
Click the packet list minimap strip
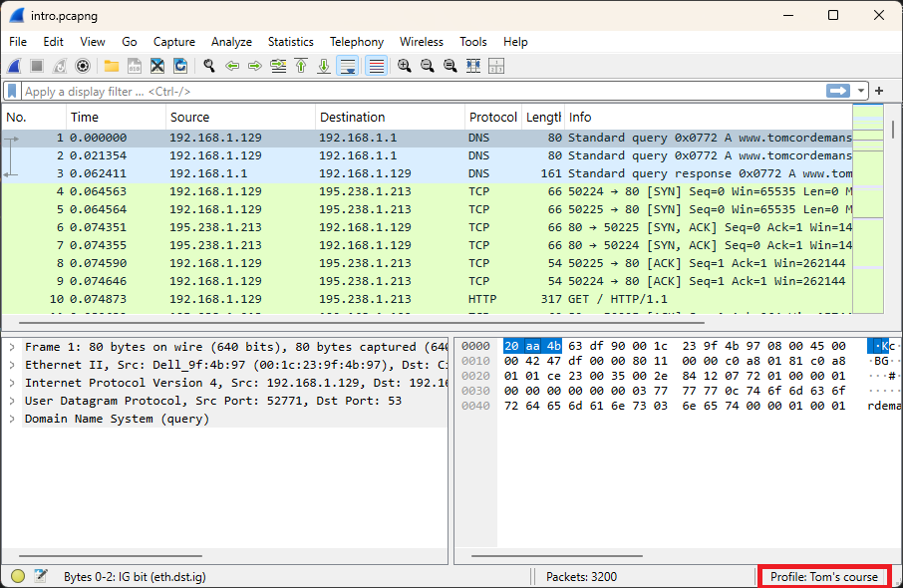(x=868, y=208)
